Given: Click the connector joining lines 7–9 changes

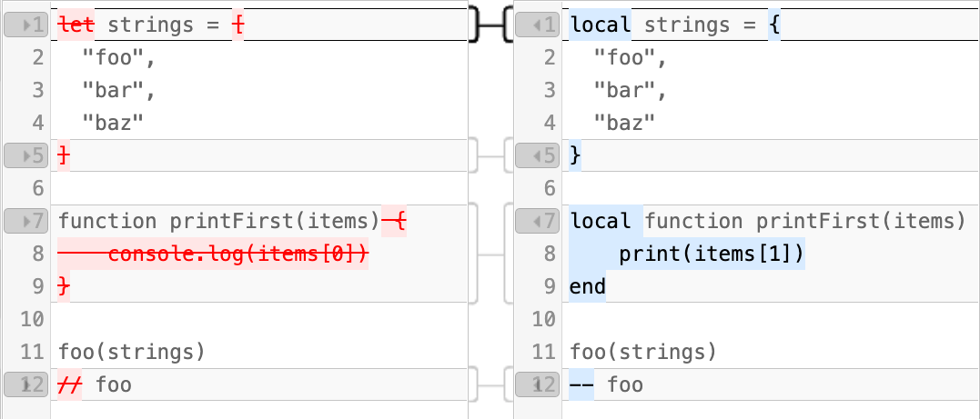Looking at the screenshot, I should 490,254.
